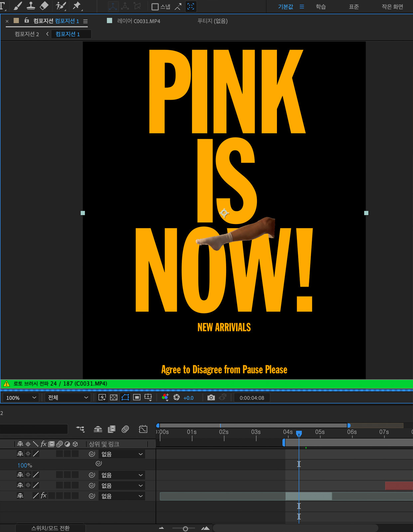Switch to the 표준 workspace
The height and width of the screenshot is (532, 413).
click(x=354, y=7)
